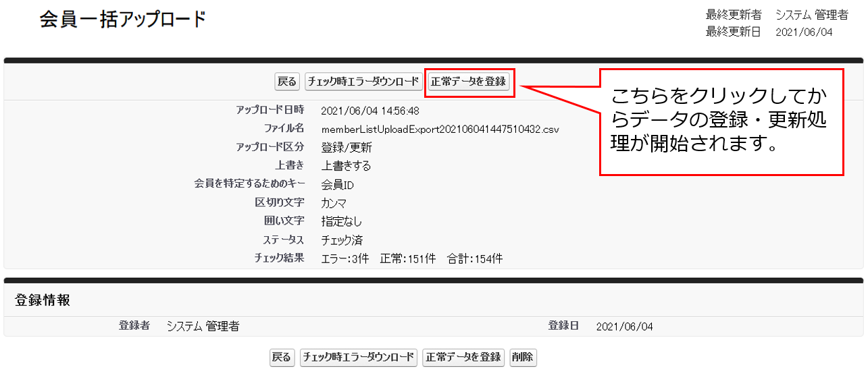Click the 登録者 value システム 管理者
The height and width of the screenshot is (369, 868).
pyautogui.click(x=203, y=327)
